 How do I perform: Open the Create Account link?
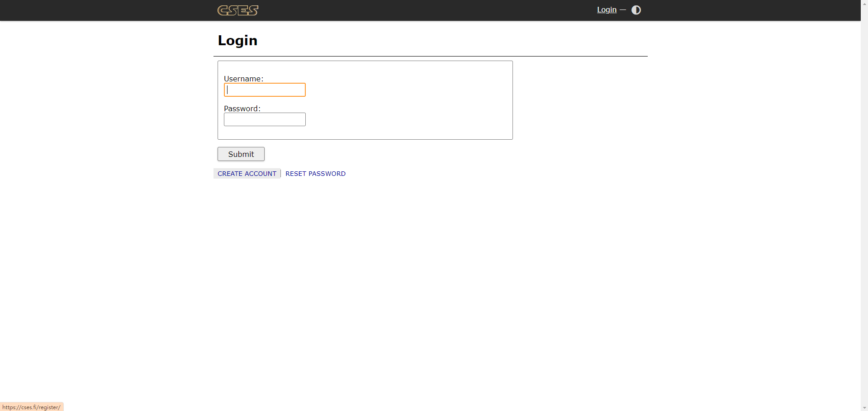(247, 174)
